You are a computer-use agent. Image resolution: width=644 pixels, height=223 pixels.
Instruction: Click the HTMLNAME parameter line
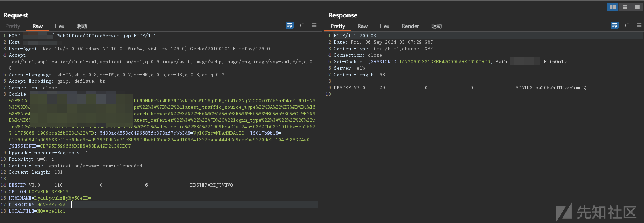point(50,198)
